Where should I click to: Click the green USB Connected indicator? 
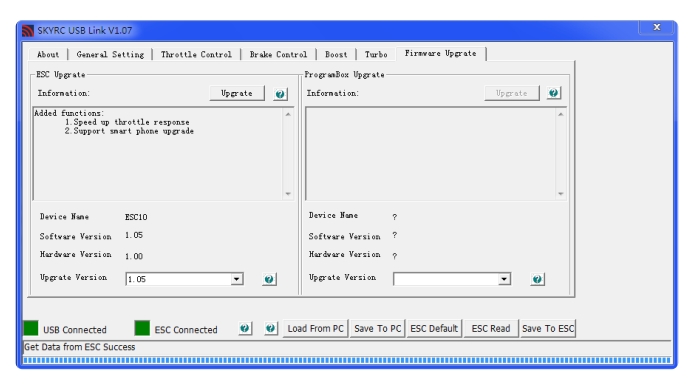pos(31,328)
